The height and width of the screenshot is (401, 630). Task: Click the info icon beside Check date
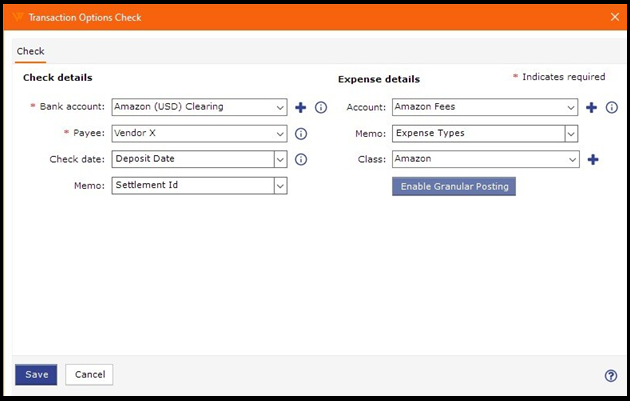pyautogui.click(x=300, y=159)
